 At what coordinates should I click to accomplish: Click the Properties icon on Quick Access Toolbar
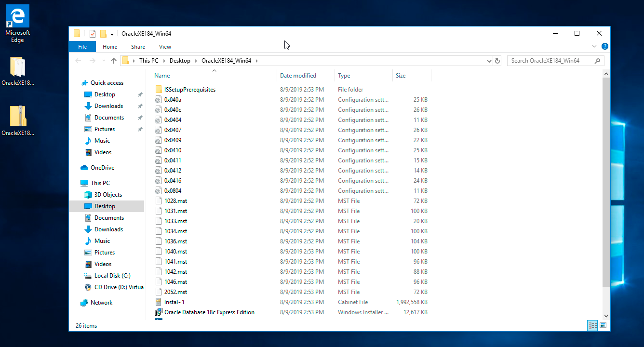tap(93, 33)
